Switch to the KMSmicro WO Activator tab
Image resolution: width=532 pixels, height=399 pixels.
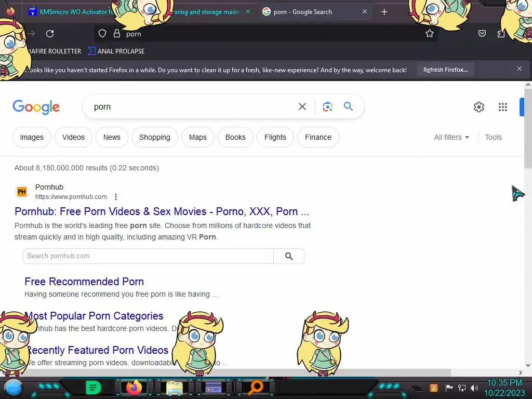pyautogui.click(x=71, y=12)
